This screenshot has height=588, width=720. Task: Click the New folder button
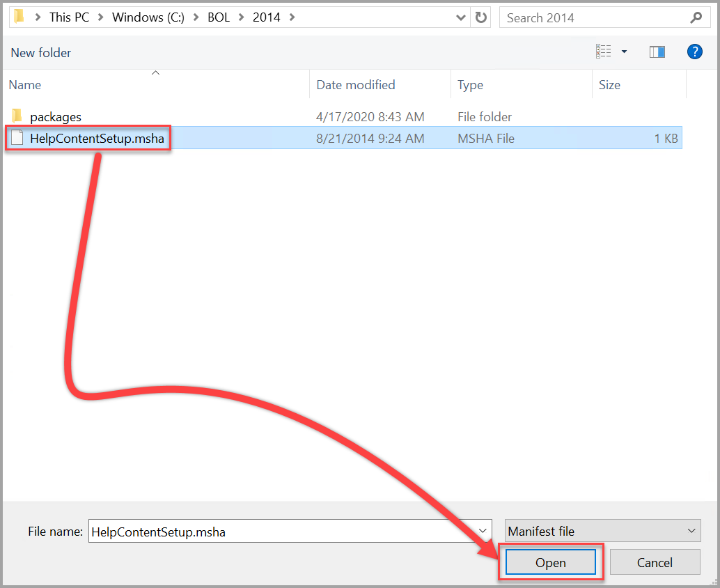pos(40,53)
